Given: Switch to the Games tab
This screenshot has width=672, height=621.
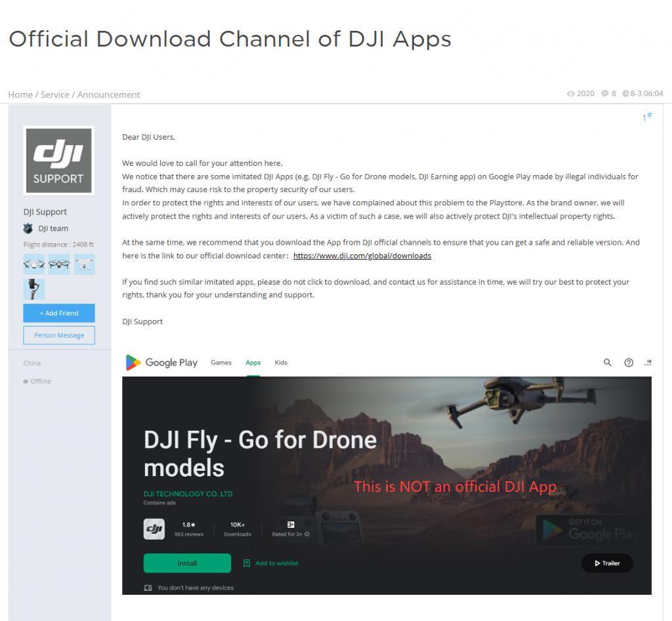Looking at the screenshot, I should pyautogui.click(x=221, y=362).
